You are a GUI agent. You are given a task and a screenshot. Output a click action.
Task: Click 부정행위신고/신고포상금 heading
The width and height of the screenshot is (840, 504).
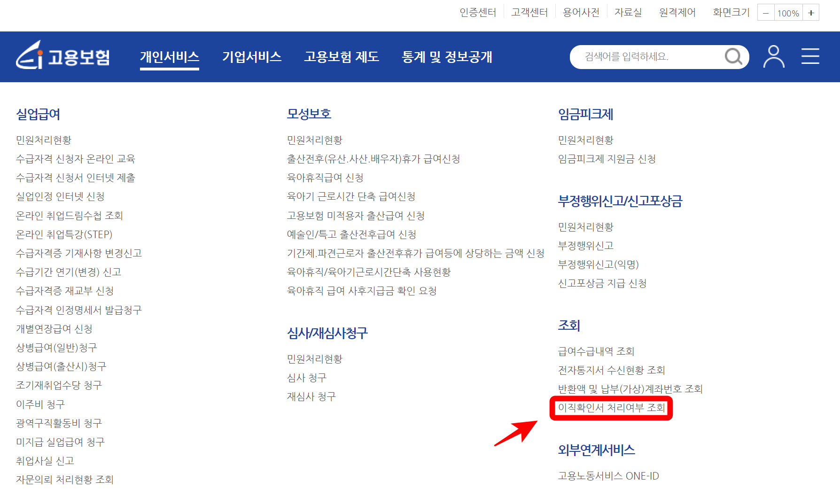coord(620,201)
